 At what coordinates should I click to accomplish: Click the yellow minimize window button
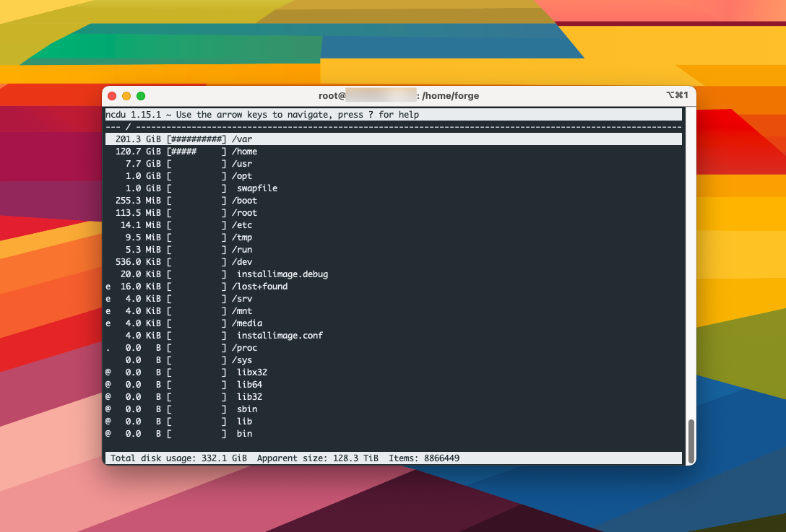point(126,96)
